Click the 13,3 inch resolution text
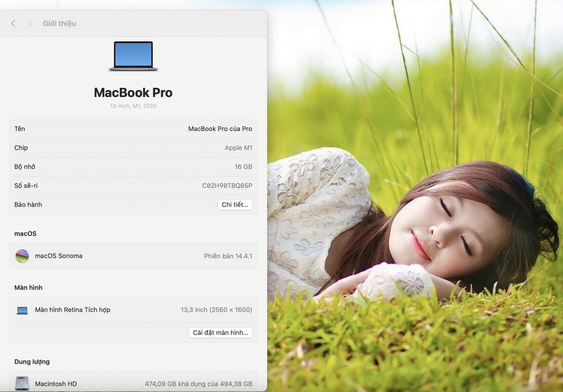 click(216, 310)
